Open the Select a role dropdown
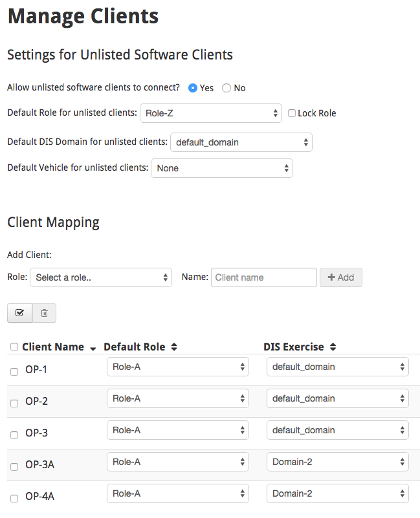The width and height of the screenshot is (420, 518). (101, 277)
